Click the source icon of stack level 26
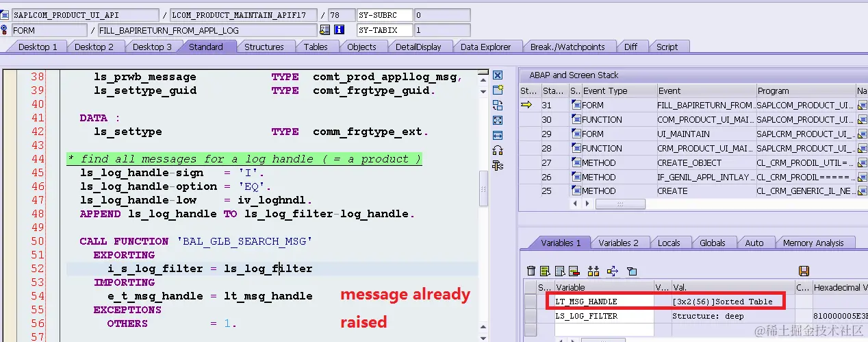868x342 pixels. pos(576,177)
